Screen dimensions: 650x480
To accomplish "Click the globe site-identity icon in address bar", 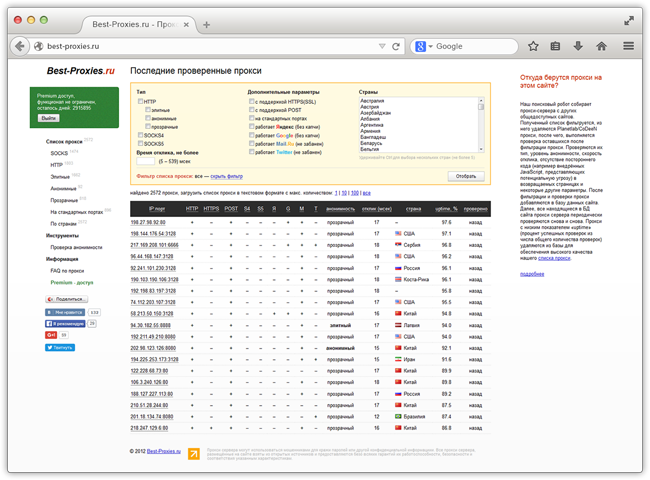I will coord(39,46).
